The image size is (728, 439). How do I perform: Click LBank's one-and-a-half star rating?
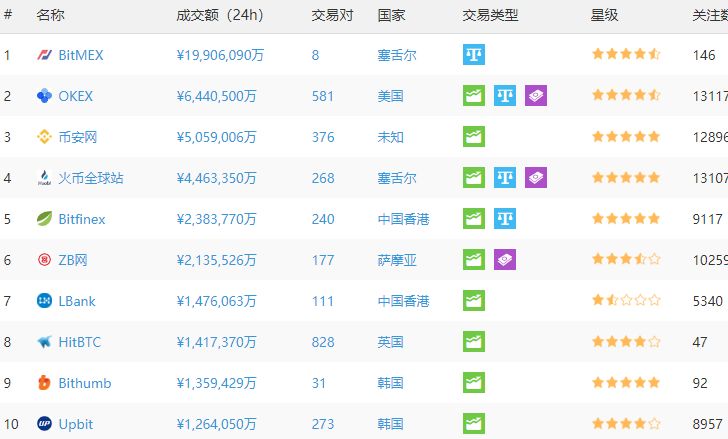point(626,300)
